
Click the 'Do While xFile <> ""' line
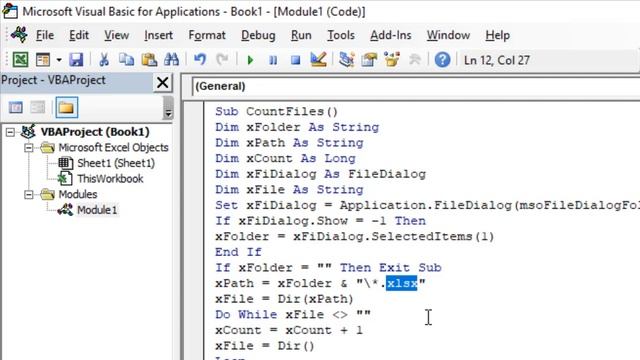pyautogui.click(x=293, y=314)
